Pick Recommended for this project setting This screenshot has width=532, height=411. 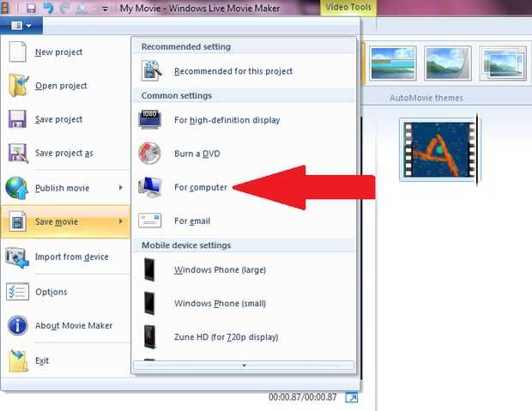click(244, 71)
